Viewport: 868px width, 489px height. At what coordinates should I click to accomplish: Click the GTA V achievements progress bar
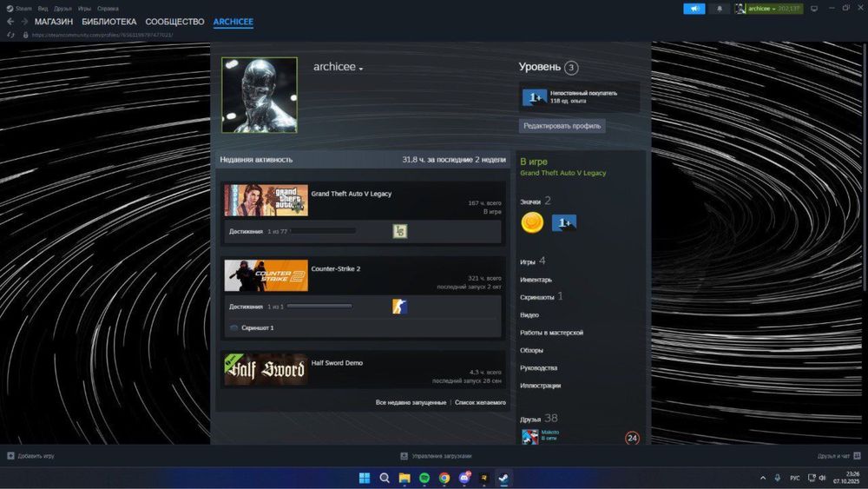(323, 231)
